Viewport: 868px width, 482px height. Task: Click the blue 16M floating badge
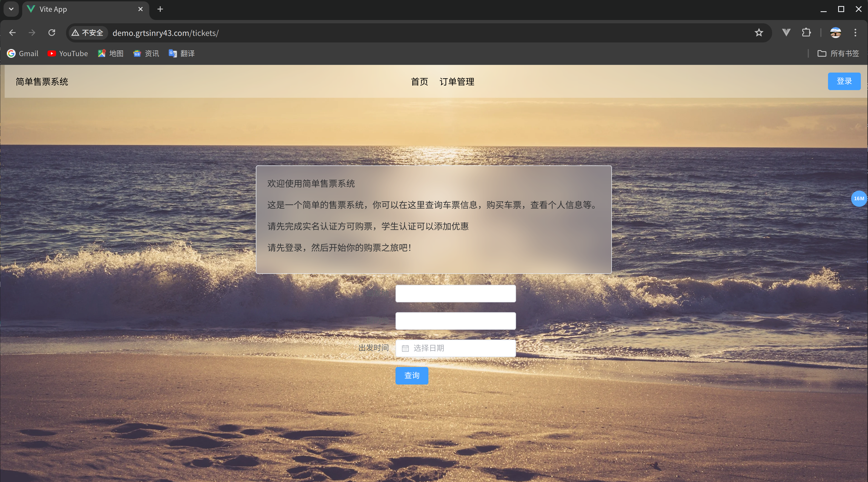pyautogui.click(x=859, y=198)
